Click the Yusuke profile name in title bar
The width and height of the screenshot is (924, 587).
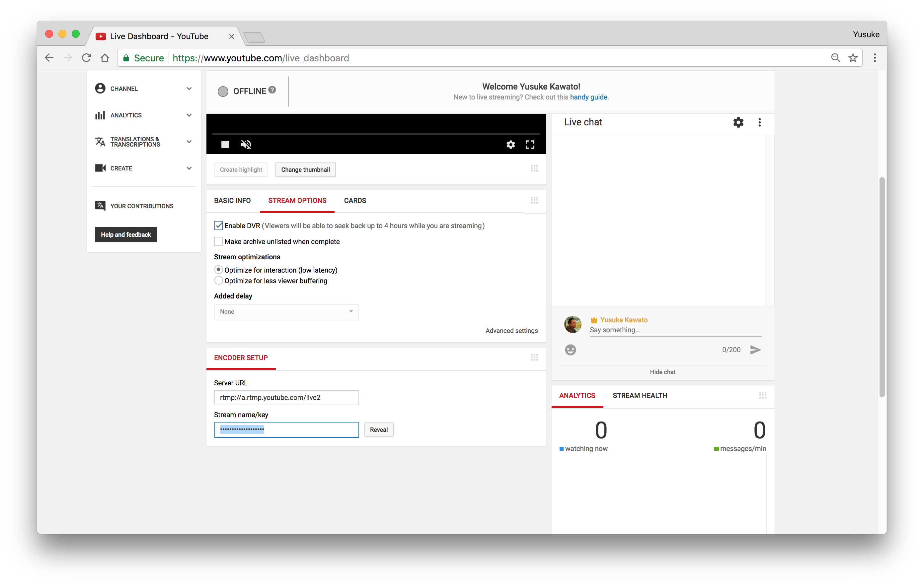(866, 34)
